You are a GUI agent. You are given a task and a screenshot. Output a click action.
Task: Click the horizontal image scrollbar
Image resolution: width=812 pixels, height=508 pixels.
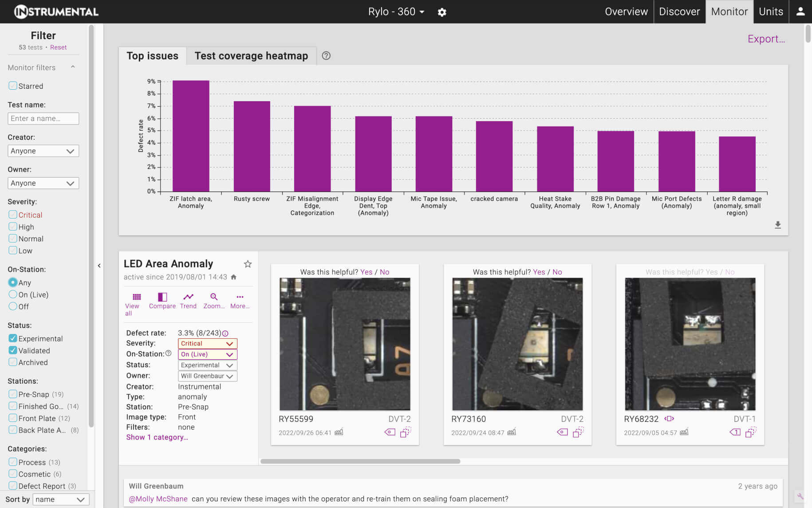360,461
